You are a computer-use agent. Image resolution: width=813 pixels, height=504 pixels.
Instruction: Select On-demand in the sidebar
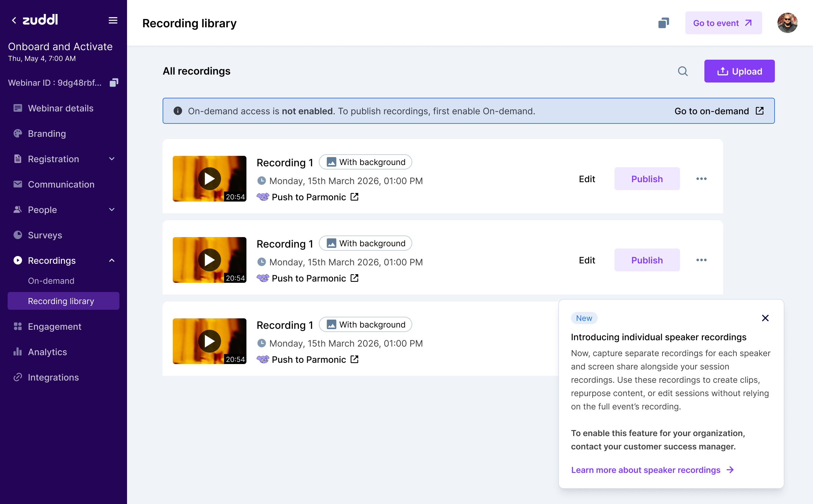51,281
